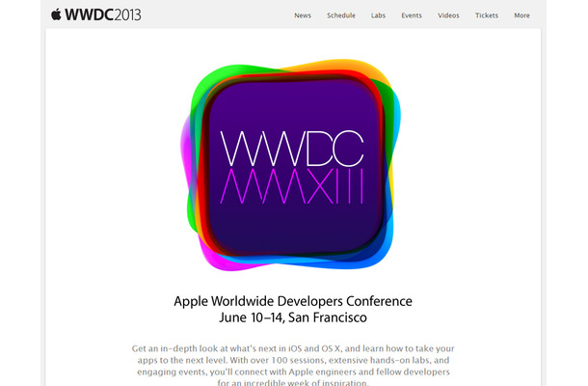Screen dimensions: 588x386
Task: Open the Events nav item
Action: click(x=412, y=15)
